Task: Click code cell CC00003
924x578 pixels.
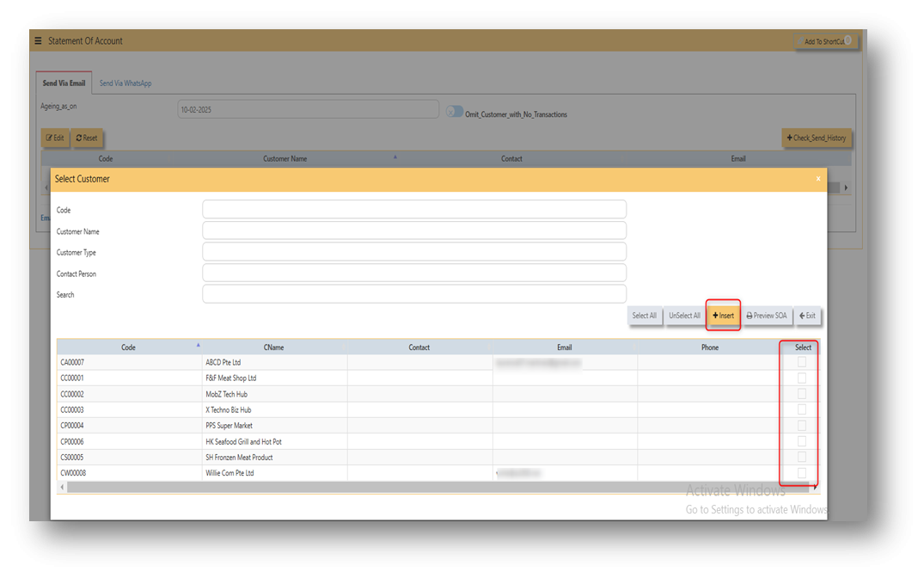Action: 130,410
